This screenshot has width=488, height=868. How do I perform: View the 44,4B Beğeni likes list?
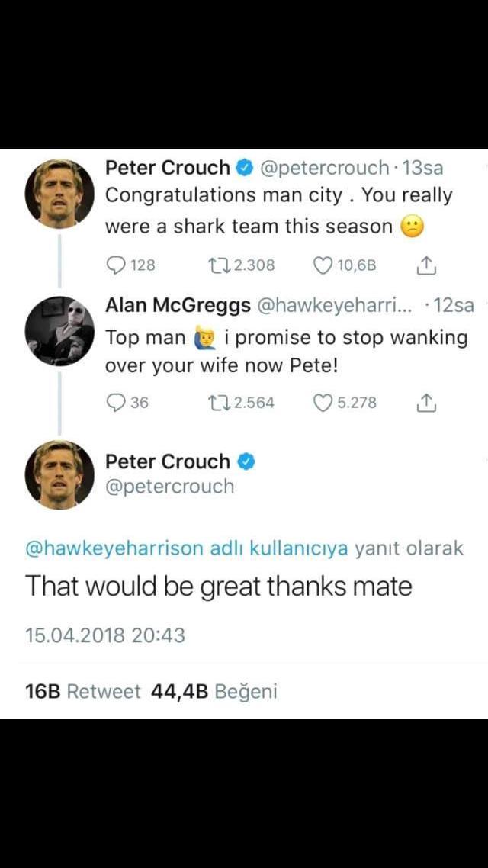(x=214, y=692)
